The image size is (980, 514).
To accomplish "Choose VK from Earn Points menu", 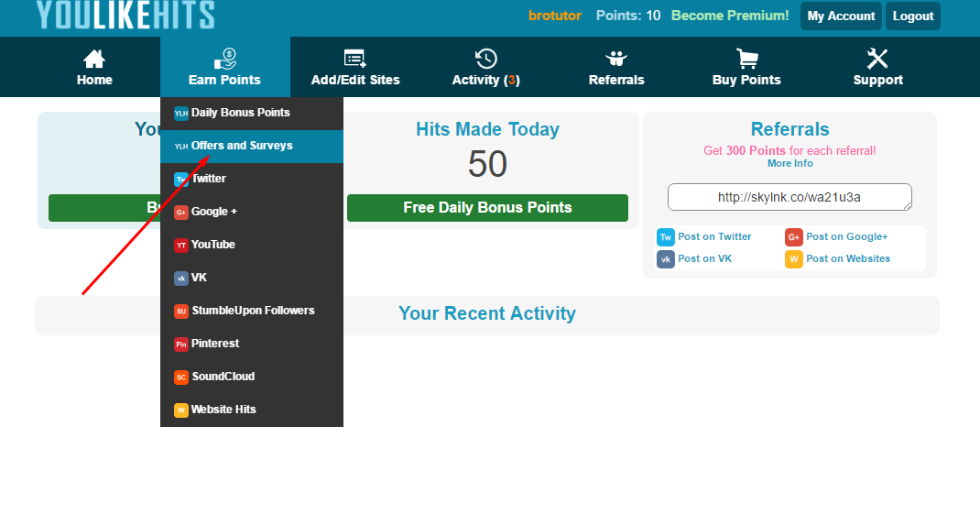I will 252,278.
